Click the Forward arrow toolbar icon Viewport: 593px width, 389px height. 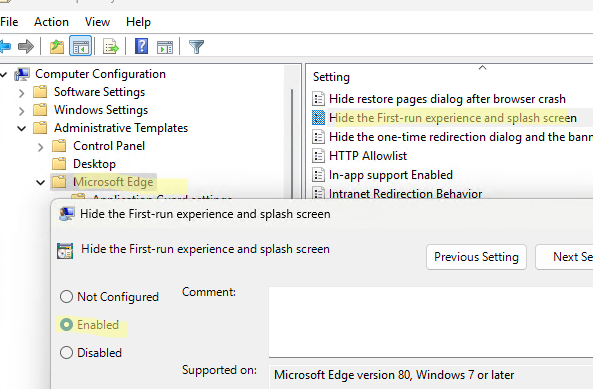coord(26,46)
